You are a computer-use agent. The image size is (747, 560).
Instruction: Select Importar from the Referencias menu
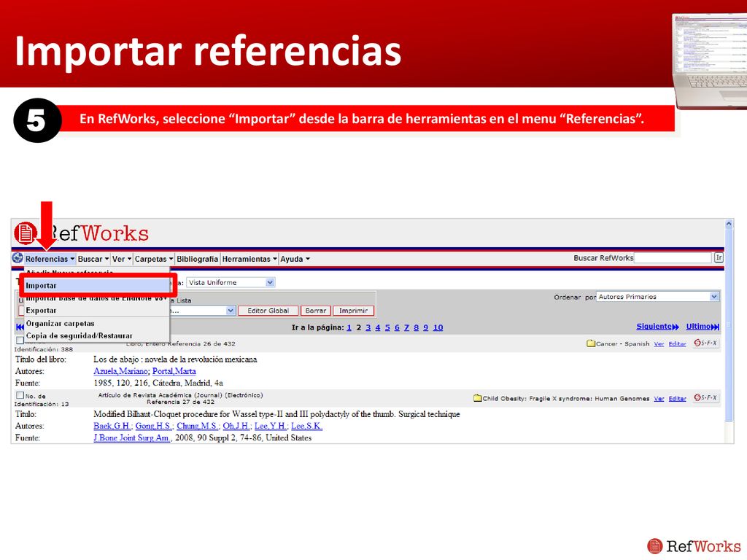coord(97,286)
